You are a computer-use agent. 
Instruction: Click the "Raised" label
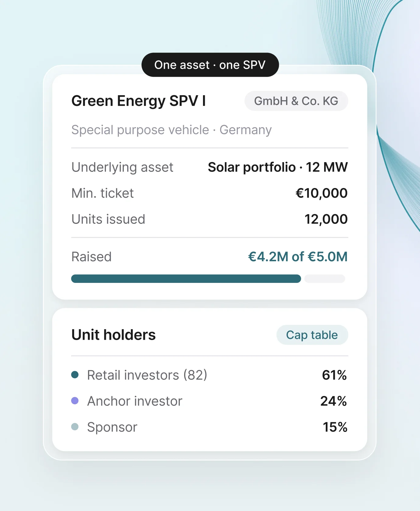[x=91, y=257]
